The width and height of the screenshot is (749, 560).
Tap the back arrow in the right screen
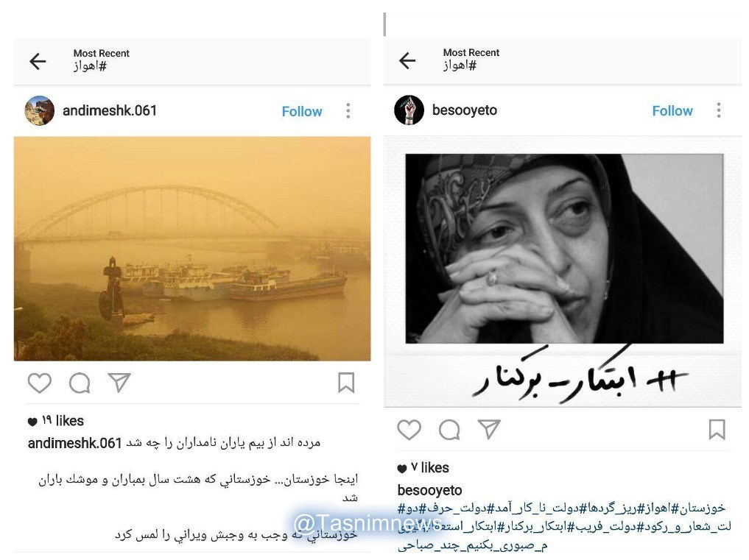pyautogui.click(x=407, y=60)
